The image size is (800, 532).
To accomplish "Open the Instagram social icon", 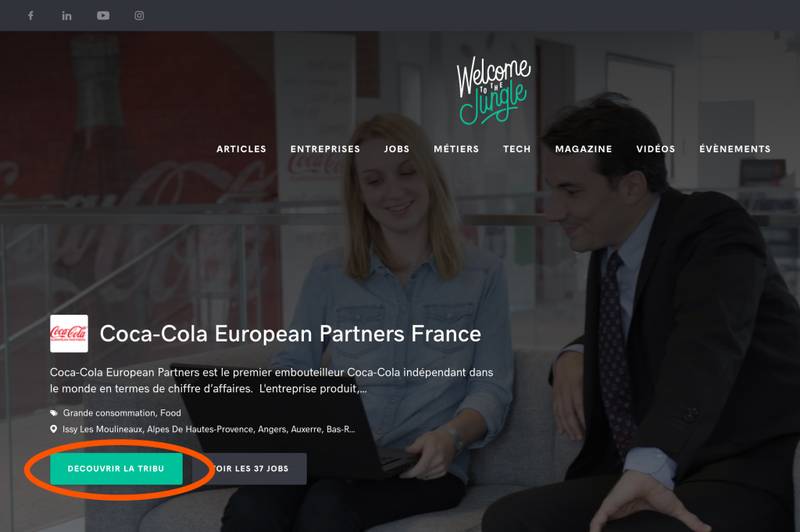I will pos(139,16).
